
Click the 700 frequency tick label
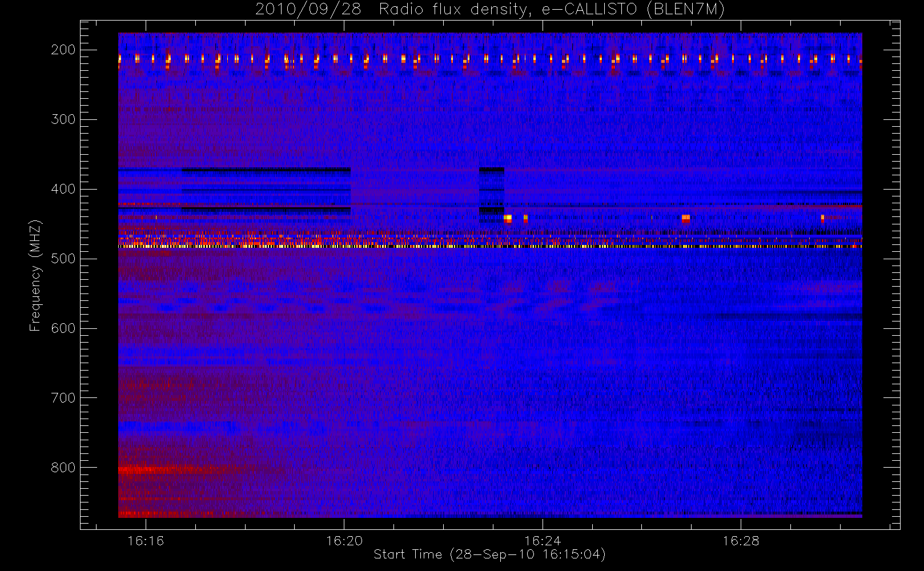tap(63, 398)
